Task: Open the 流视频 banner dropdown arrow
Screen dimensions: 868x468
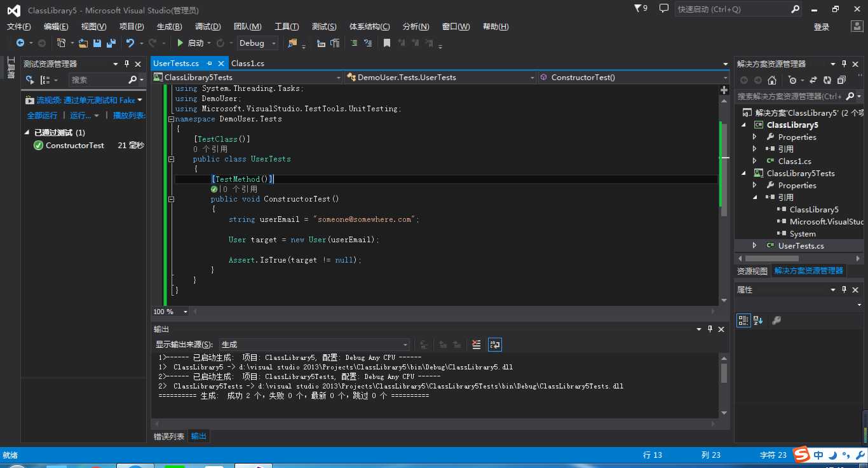Action: click(x=140, y=100)
